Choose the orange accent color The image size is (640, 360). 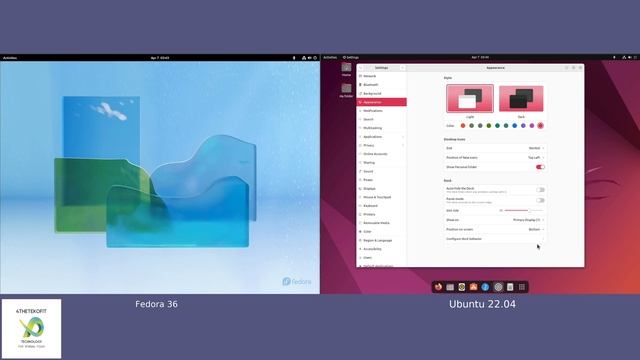463,126
